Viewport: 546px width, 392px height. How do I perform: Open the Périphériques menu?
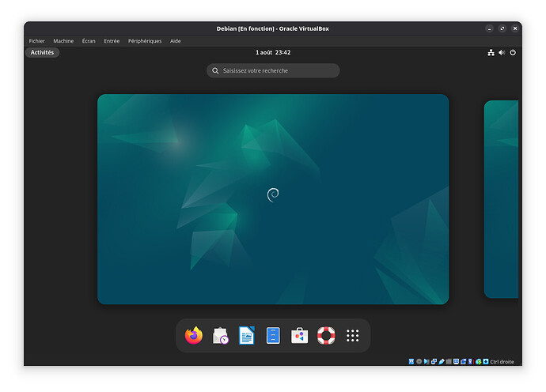145,41
